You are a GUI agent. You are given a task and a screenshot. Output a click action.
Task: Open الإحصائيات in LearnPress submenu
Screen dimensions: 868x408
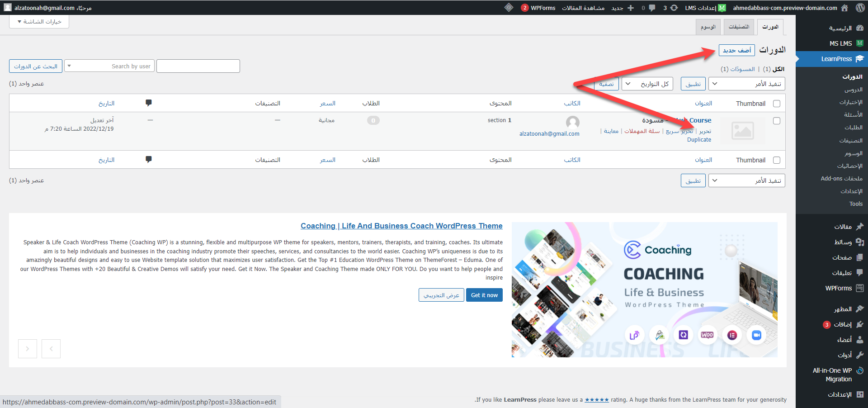coord(849,166)
